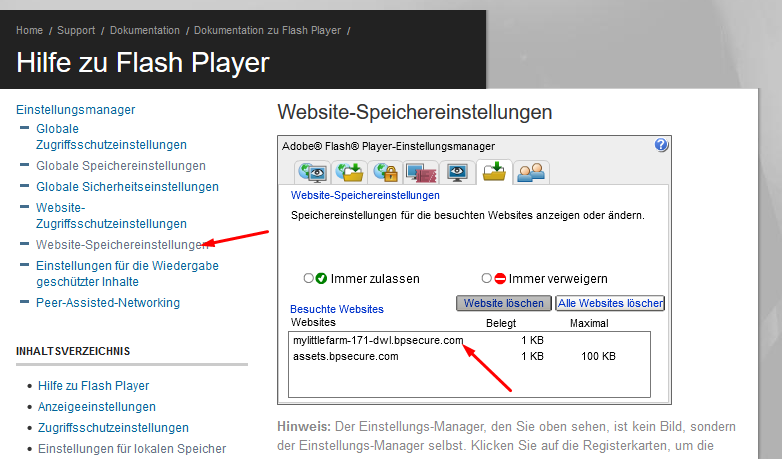The width and height of the screenshot is (782, 459).
Task: Click the blue help question mark icon
Action: pos(661,145)
